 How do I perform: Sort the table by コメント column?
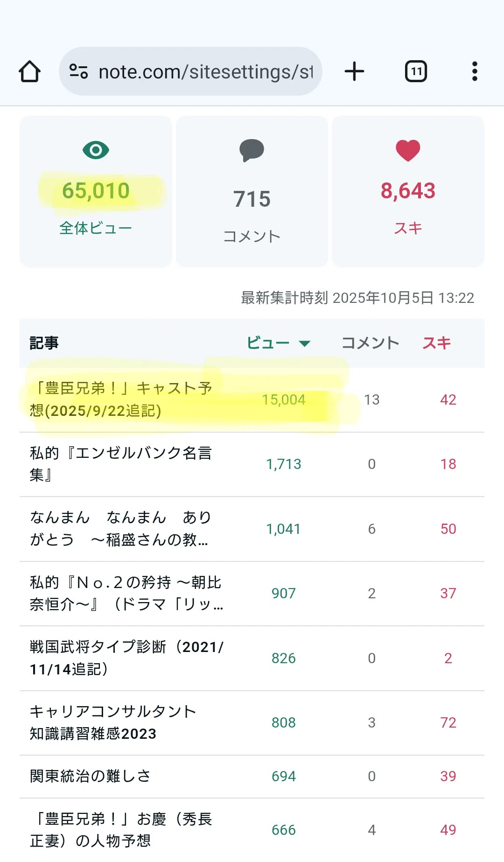(x=371, y=343)
